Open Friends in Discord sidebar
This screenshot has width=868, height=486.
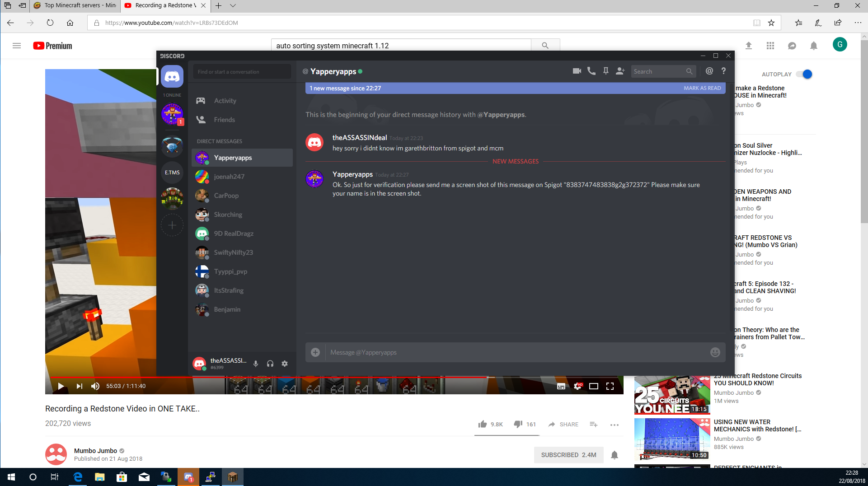[242, 120]
